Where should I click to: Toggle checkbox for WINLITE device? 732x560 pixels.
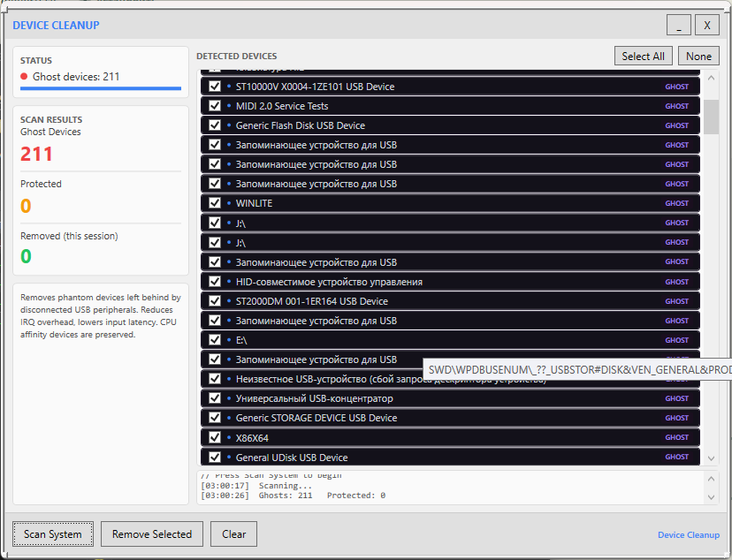pos(215,203)
